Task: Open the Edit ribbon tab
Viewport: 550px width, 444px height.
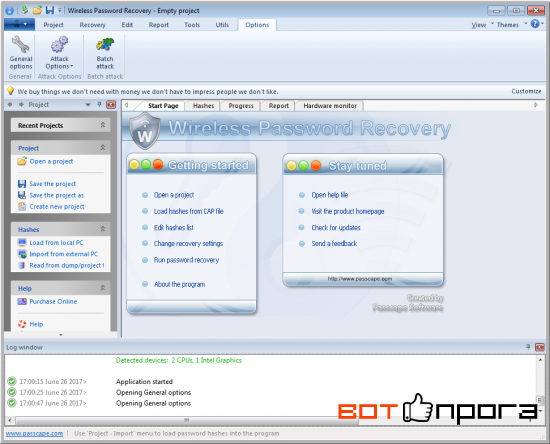Action: coord(127,25)
